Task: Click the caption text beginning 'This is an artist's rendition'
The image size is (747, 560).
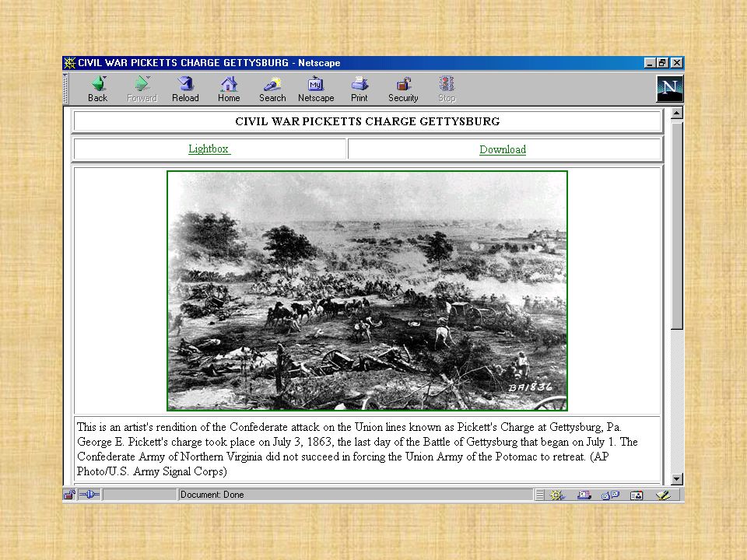Action: [357, 449]
